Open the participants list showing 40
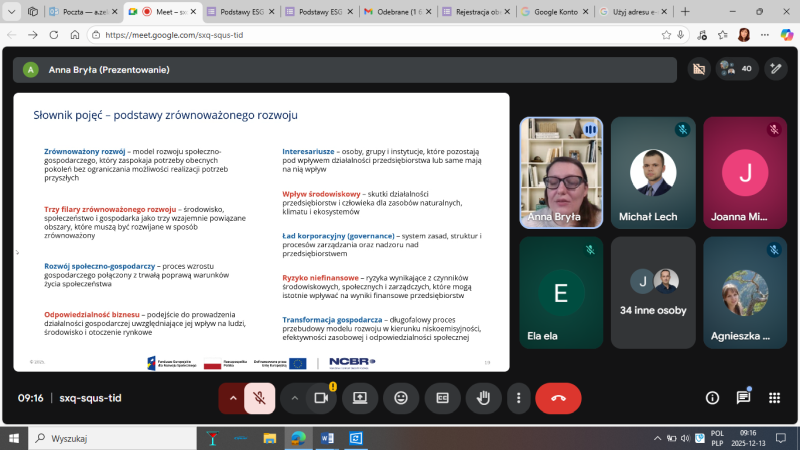 (735, 69)
